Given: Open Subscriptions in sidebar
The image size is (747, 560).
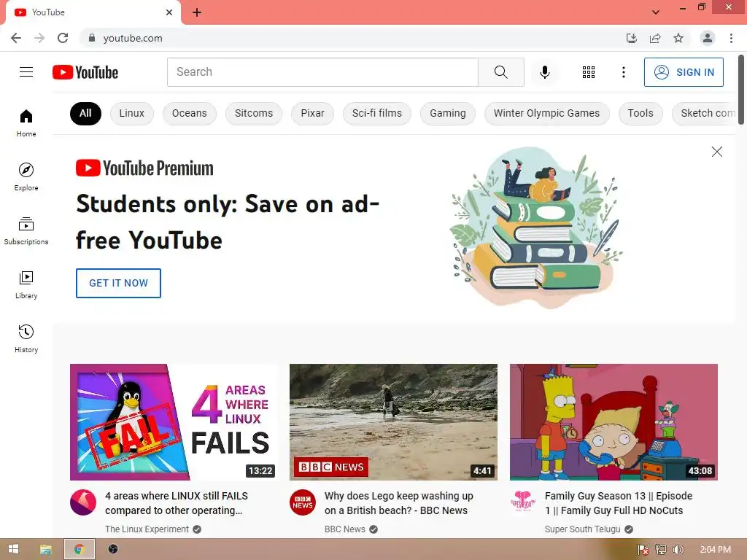Looking at the screenshot, I should (x=26, y=231).
